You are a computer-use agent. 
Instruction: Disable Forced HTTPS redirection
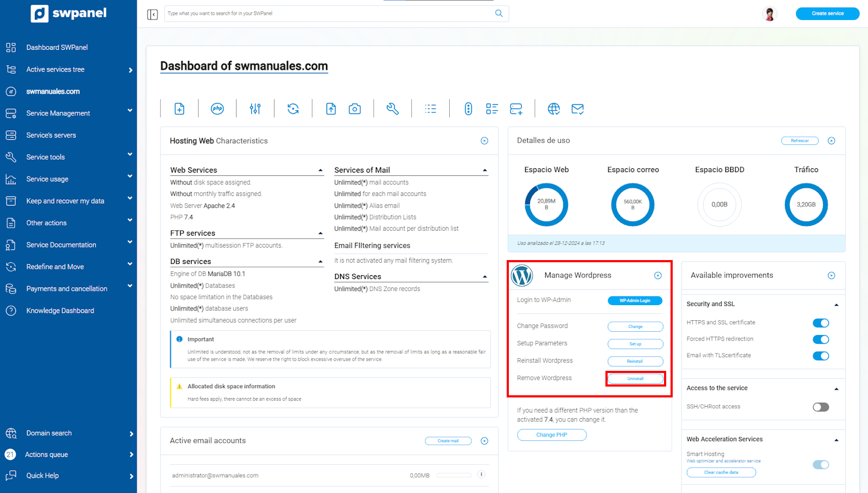[821, 339]
